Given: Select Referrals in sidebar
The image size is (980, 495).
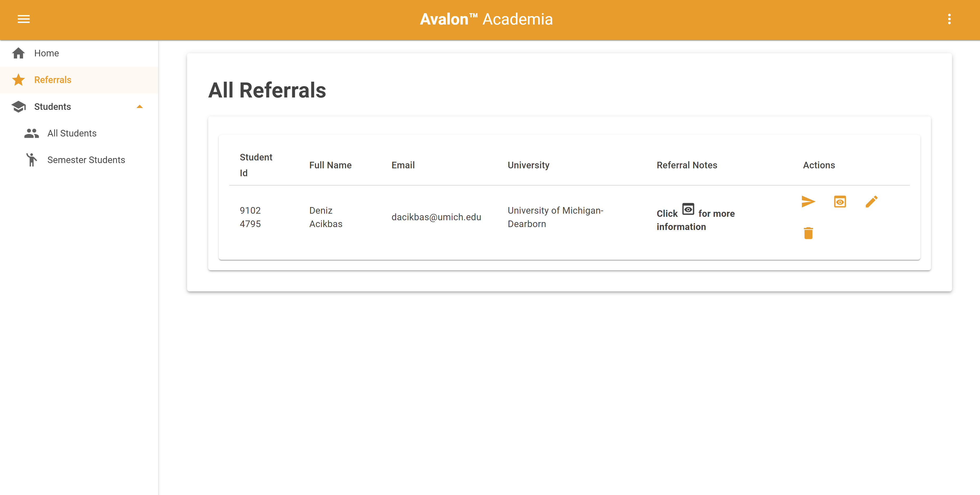Looking at the screenshot, I should [79, 80].
